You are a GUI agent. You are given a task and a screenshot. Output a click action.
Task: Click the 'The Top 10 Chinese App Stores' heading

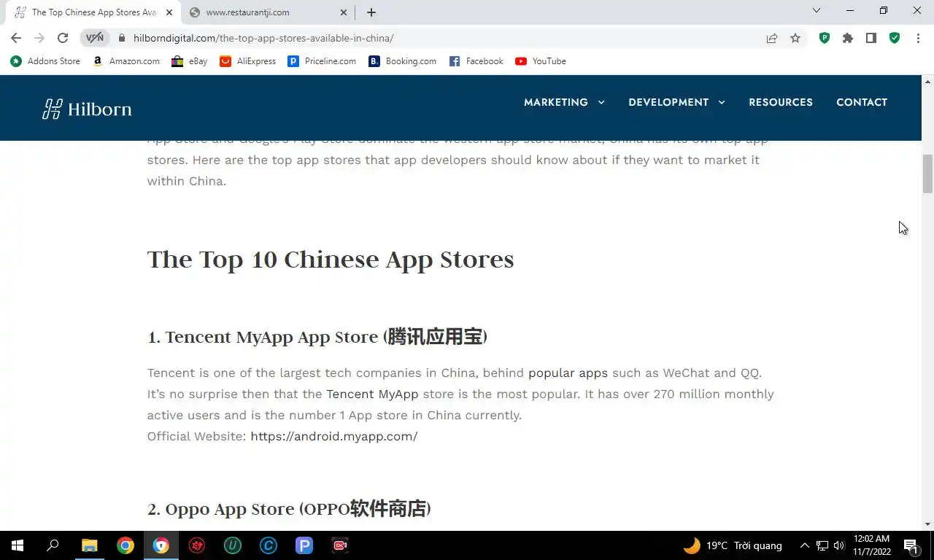pos(331,260)
